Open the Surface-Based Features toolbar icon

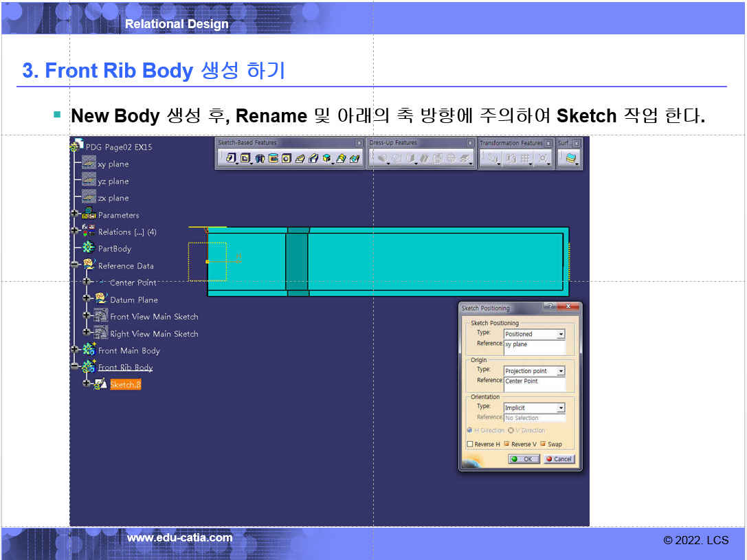point(571,159)
